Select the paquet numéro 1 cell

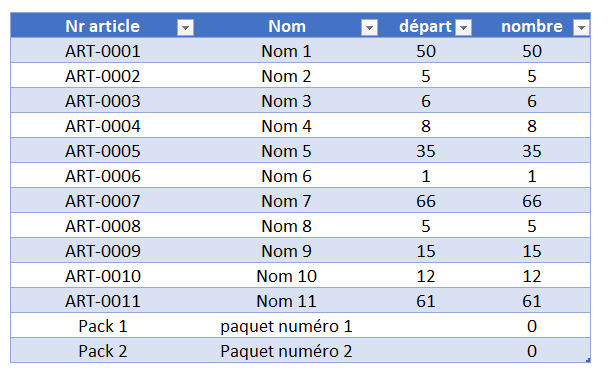287,326
